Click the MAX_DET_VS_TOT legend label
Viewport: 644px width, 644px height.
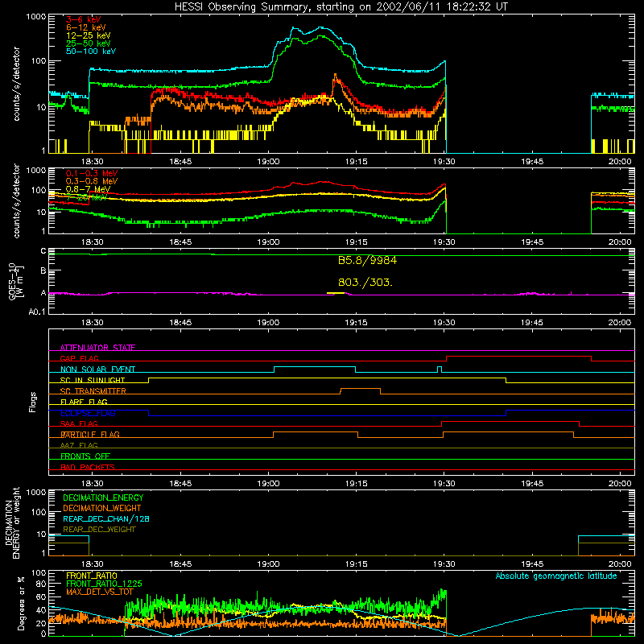tap(99, 592)
